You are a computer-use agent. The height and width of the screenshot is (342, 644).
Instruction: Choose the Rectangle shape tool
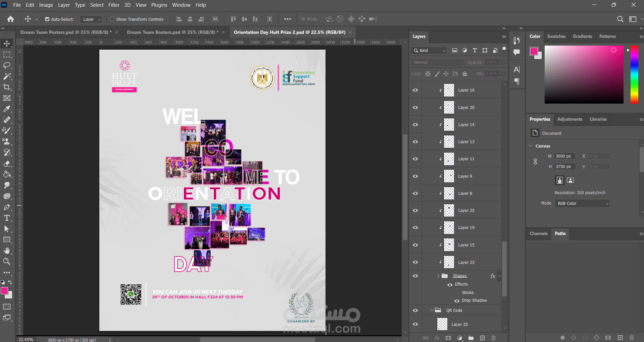[x=7, y=240]
